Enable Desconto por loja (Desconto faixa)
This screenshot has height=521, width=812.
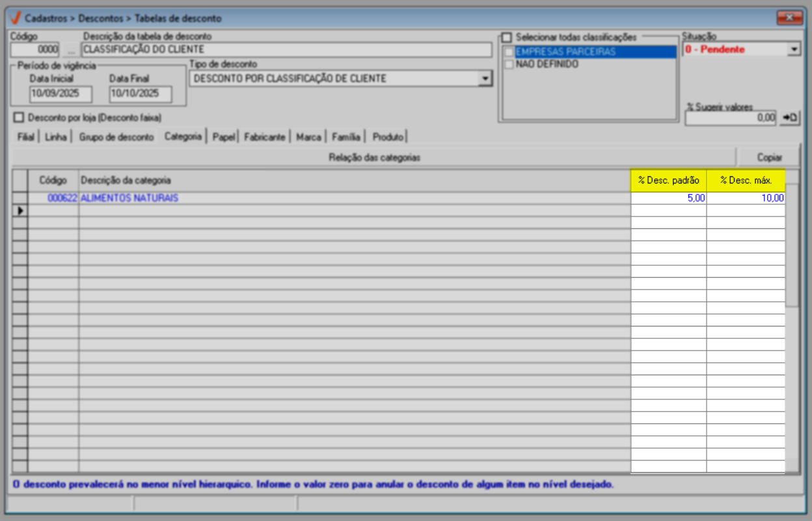18,118
